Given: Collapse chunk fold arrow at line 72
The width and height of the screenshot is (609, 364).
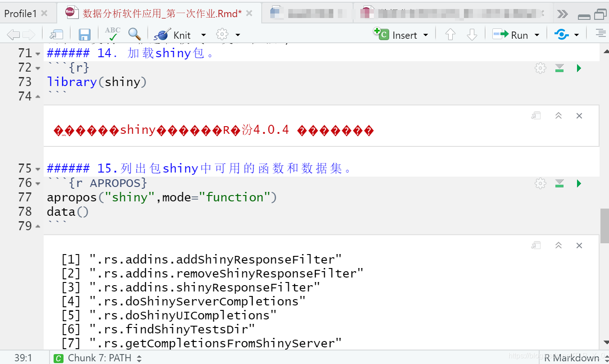Looking at the screenshot, I should [38, 68].
